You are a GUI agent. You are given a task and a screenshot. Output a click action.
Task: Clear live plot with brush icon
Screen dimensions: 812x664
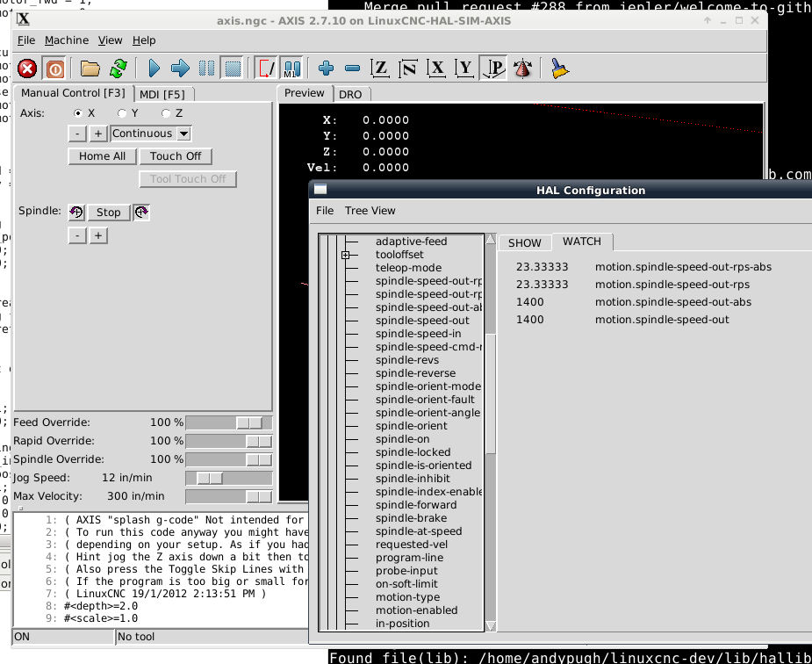pyautogui.click(x=560, y=69)
